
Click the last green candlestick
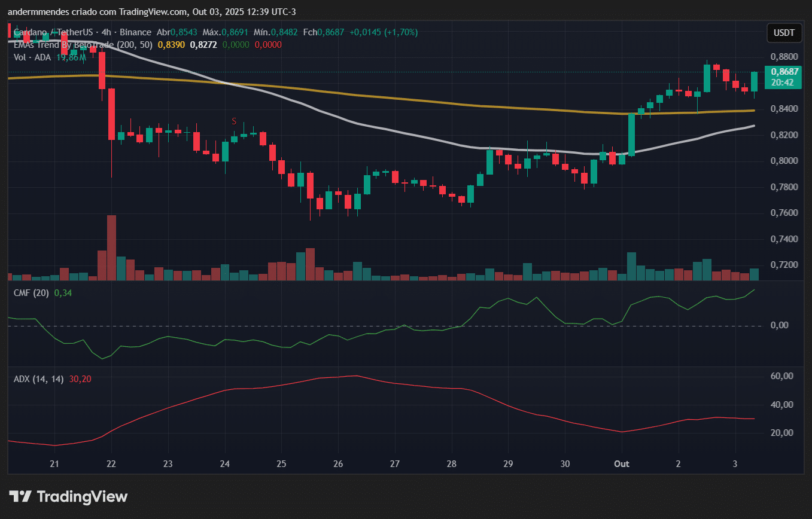[754, 81]
